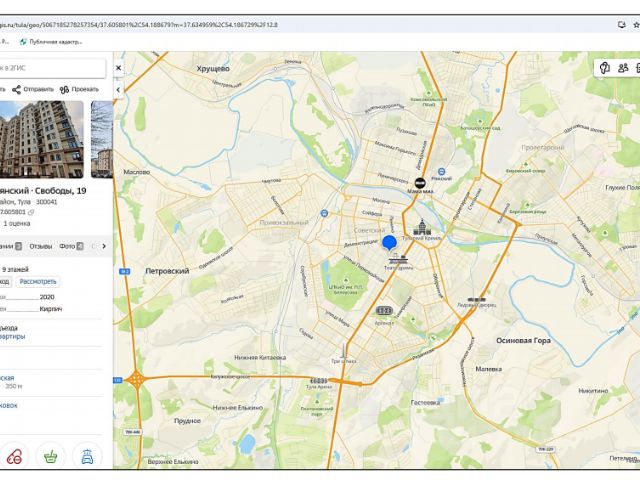
Task: Click the Хрущево label on the map
Action: pyautogui.click(x=213, y=69)
